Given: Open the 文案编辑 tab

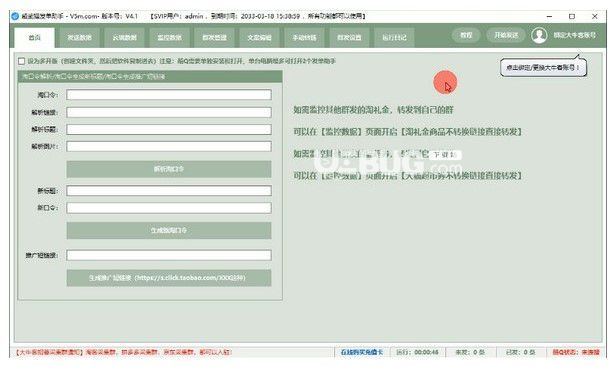Looking at the screenshot, I should click(260, 38).
